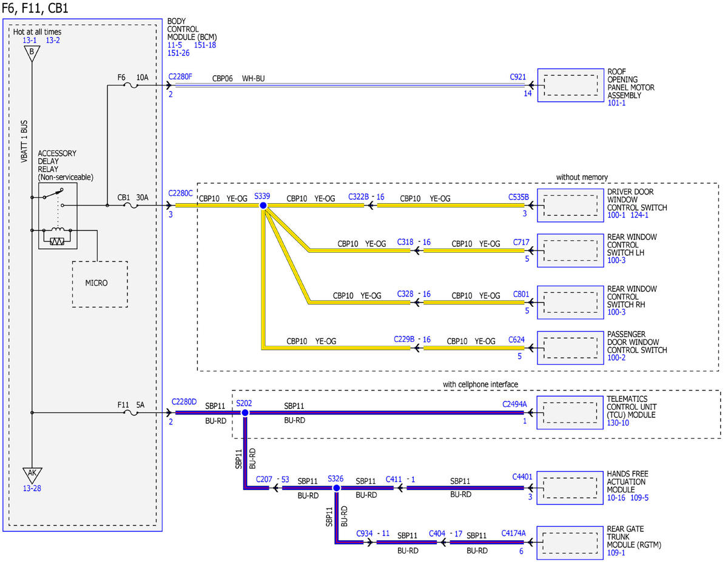Select inline connector C207

point(264,479)
